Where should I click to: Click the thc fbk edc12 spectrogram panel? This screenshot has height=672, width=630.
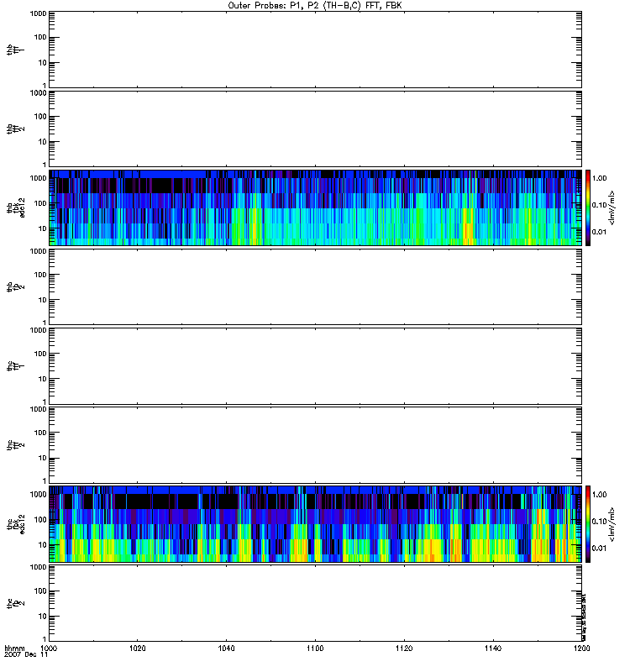(314, 523)
